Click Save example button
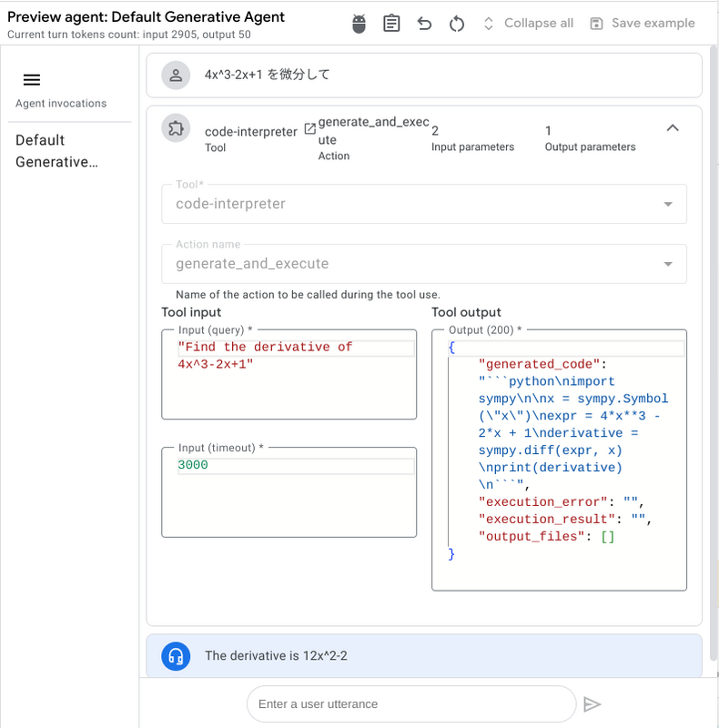The height and width of the screenshot is (728, 719). [643, 24]
